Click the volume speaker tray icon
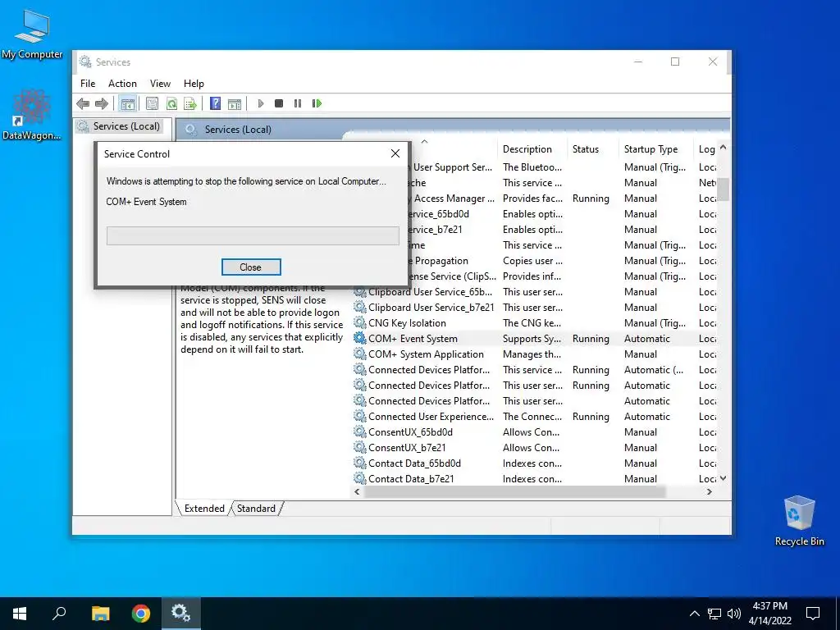 coord(734,614)
